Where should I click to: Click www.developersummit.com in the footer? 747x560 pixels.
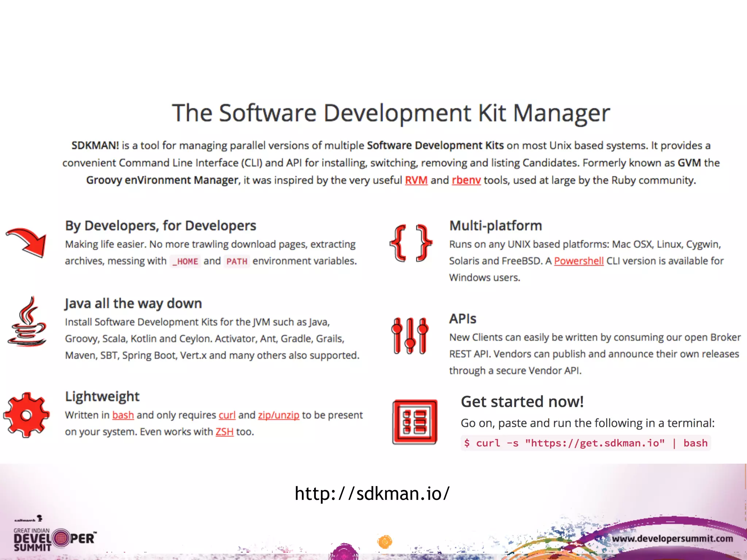click(x=672, y=538)
